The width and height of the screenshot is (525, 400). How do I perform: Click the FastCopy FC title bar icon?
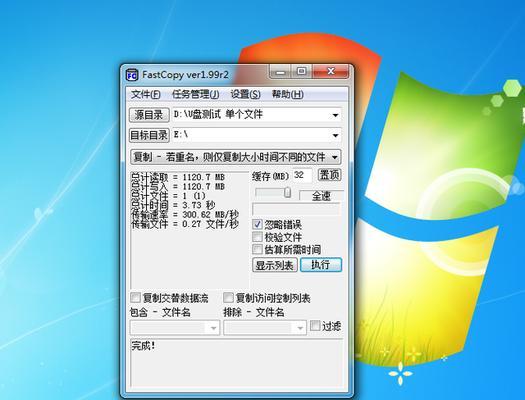coord(132,75)
